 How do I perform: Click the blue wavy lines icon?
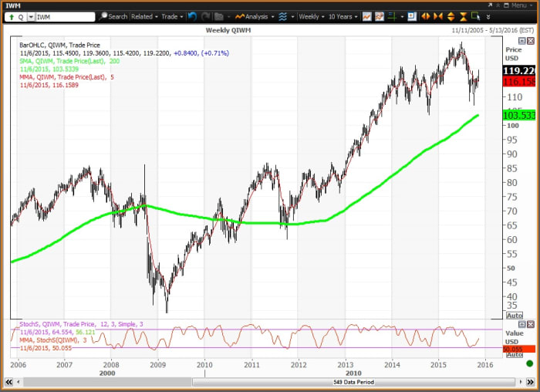click(x=283, y=16)
